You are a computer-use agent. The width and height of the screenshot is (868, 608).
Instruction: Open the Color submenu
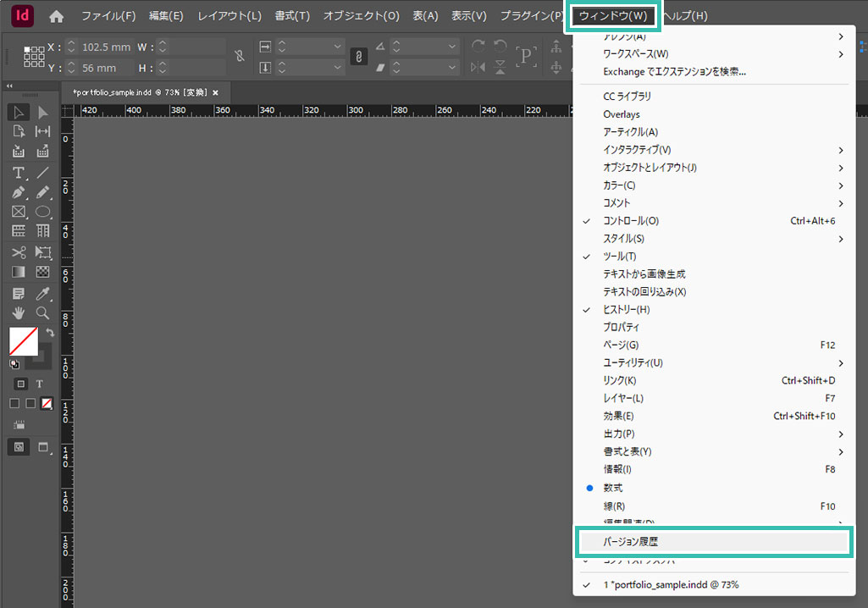pyautogui.click(x=619, y=185)
